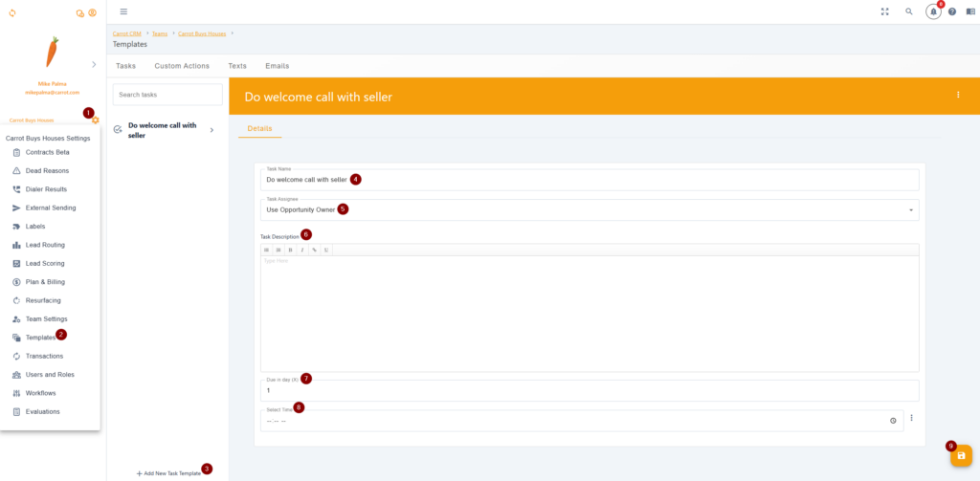
Task: Select Lead Routing in settings menu
Action: pyautogui.click(x=45, y=245)
